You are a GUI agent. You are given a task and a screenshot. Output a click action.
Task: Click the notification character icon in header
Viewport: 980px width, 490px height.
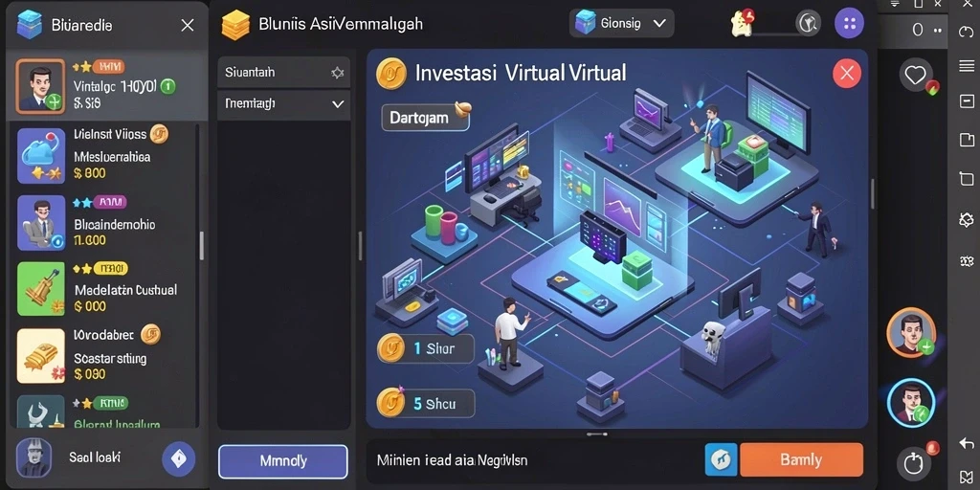tap(743, 23)
